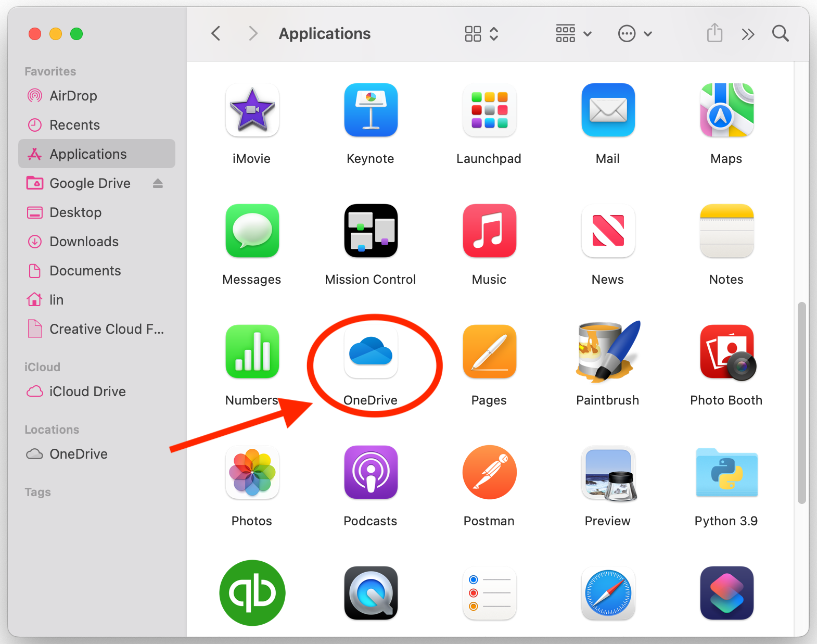Open Recents in the sidebar

point(97,125)
